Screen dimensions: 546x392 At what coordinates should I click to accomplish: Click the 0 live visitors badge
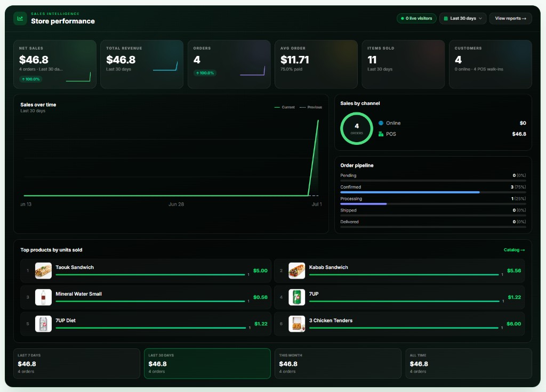tap(416, 19)
